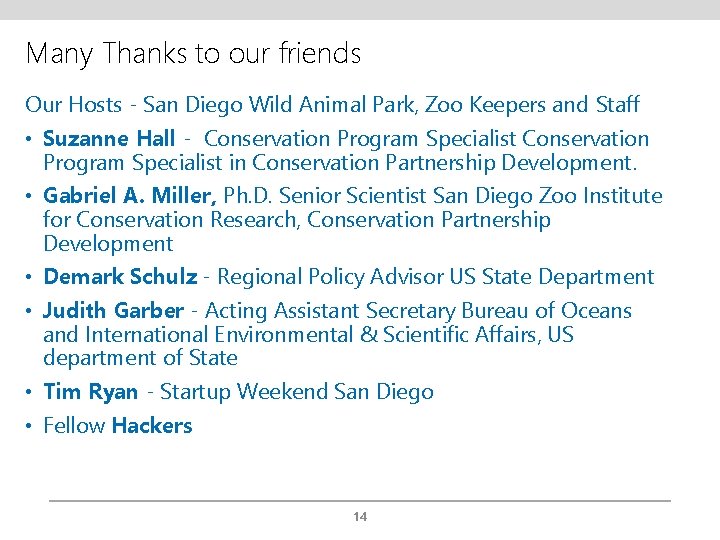Select the bold name "Tim Ryan"

[90, 392]
